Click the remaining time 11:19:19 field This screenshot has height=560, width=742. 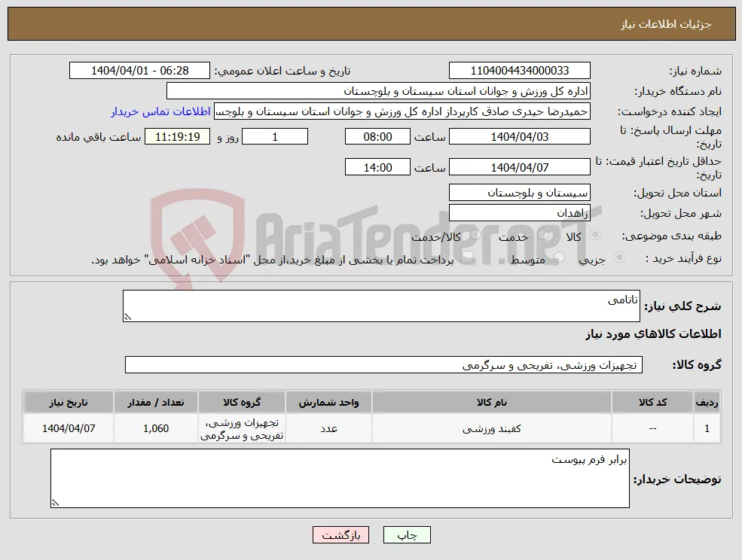178,137
